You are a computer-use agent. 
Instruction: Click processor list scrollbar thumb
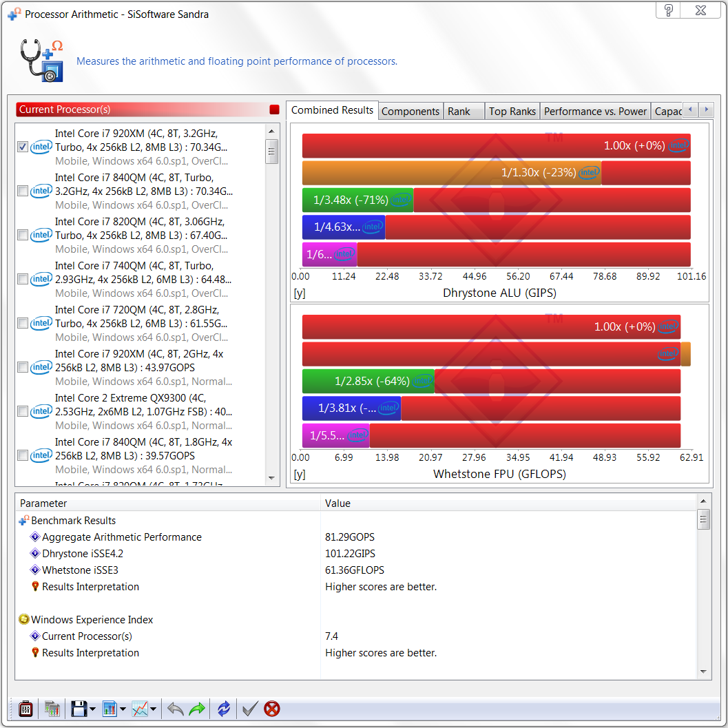[x=271, y=152]
